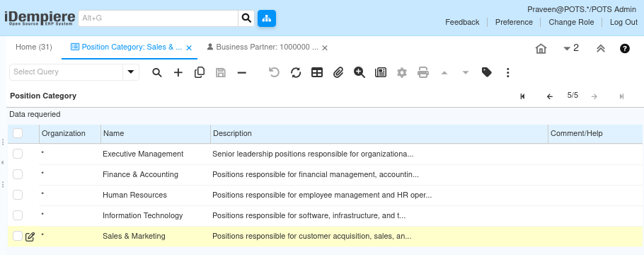
Task: Click the Undo changes icon
Action: (x=274, y=73)
